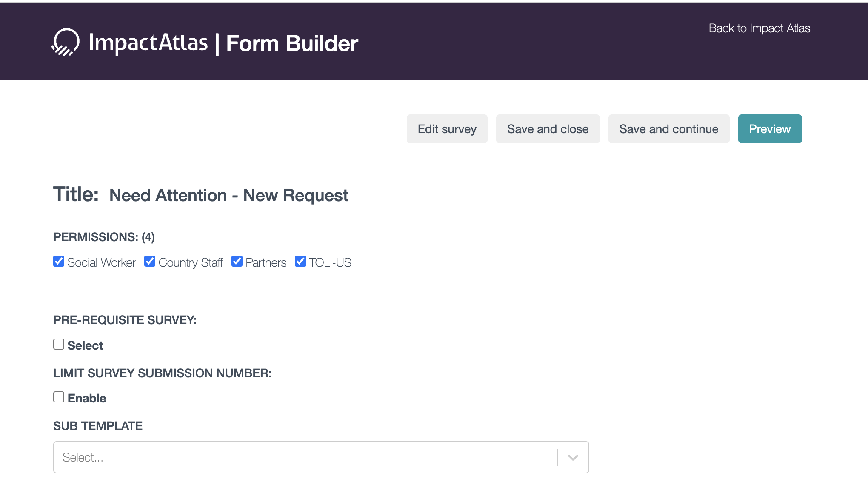Click the Country Staff label text
The image size is (868, 490).
(x=191, y=262)
